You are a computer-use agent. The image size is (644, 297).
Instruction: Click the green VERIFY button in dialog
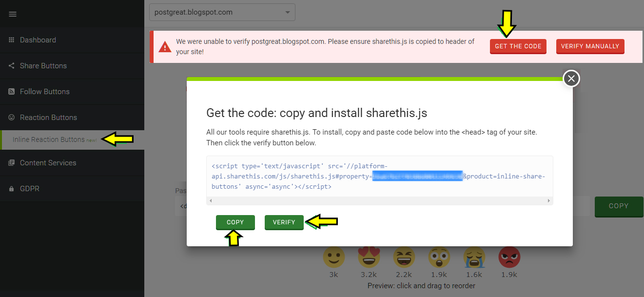[x=284, y=222]
